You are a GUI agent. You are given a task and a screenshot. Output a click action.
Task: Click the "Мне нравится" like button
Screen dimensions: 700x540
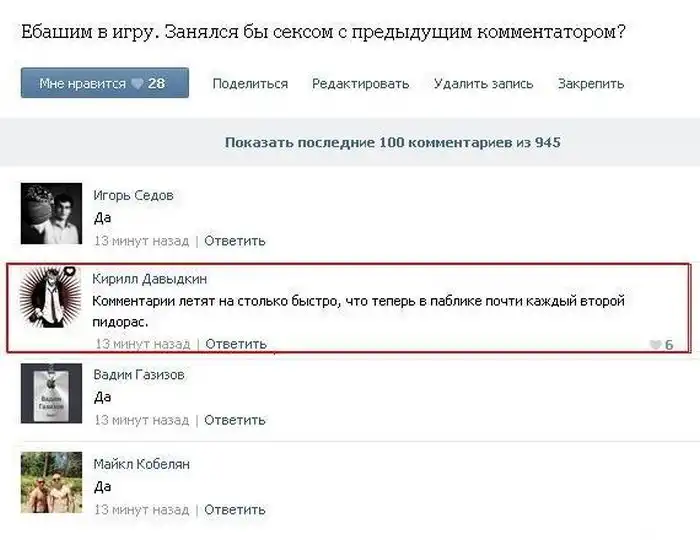point(104,83)
